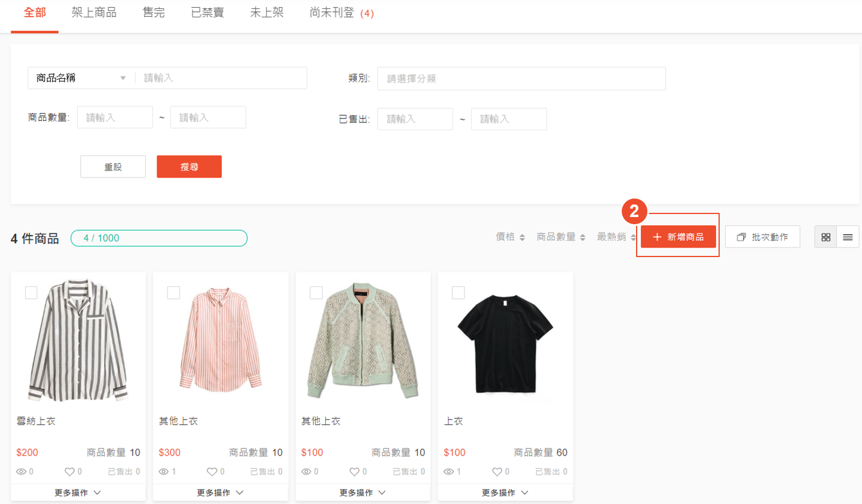Screen dimensions: 862x504
Task: Select checkbox on pink striped shirt card
Action: [x=173, y=292]
